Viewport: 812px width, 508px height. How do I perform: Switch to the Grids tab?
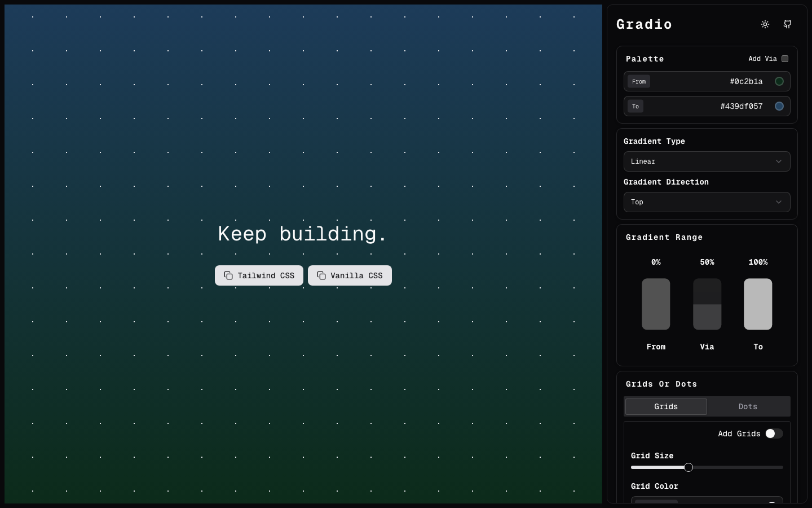(666, 406)
